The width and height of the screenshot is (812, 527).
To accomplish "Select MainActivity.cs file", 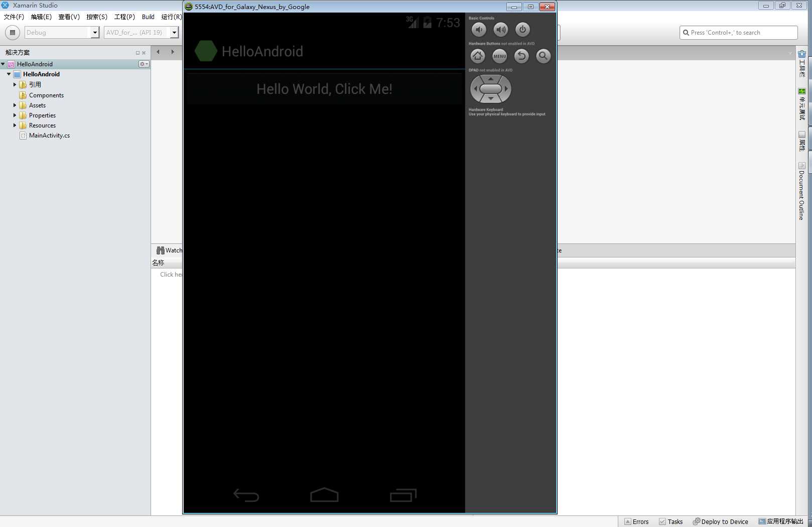I will point(49,136).
